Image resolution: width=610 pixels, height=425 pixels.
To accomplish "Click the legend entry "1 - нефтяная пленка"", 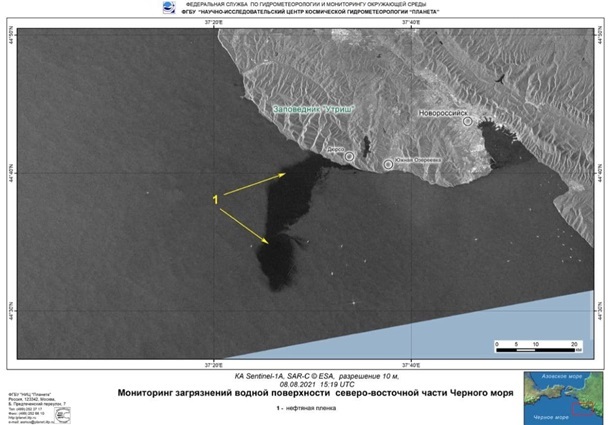I will [x=306, y=408].
